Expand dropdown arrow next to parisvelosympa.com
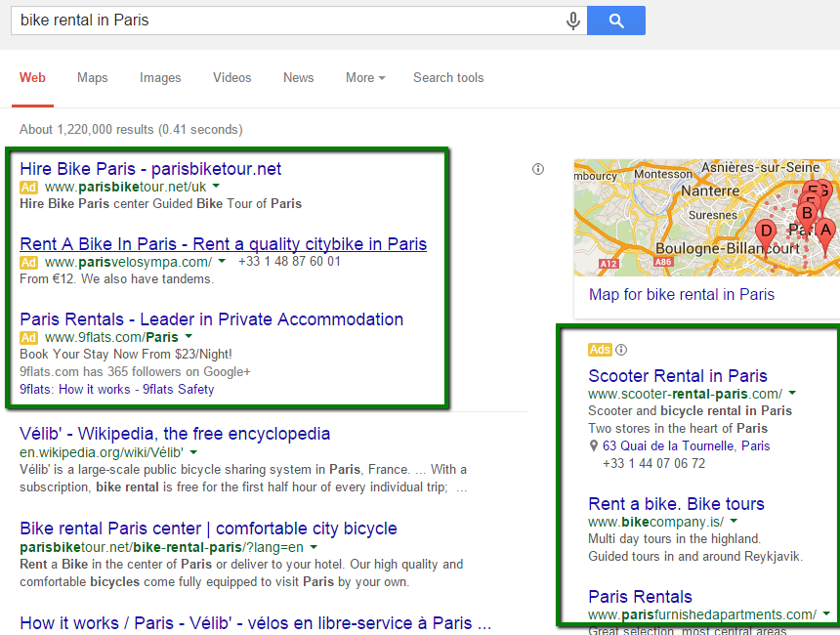Image resolution: width=840 pixels, height=635 pixels. (x=222, y=261)
